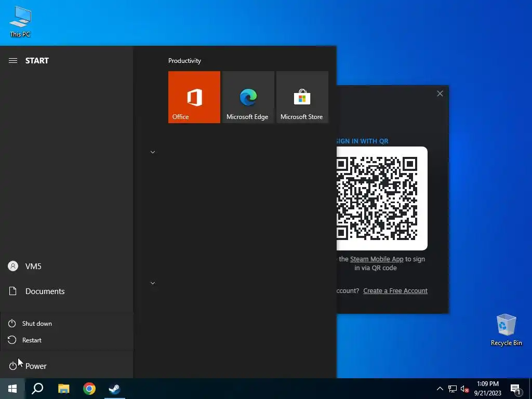
Task: Open the VM5 user account menu
Action: [66, 267]
